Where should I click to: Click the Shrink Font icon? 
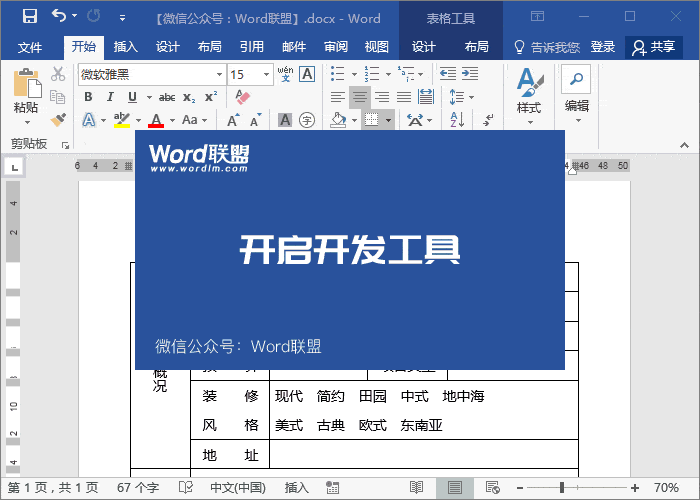click(x=255, y=120)
